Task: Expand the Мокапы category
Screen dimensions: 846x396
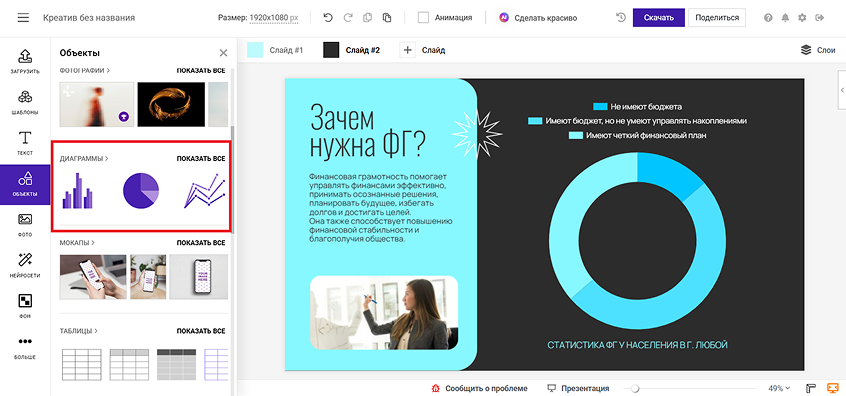Action: point(77,243)
